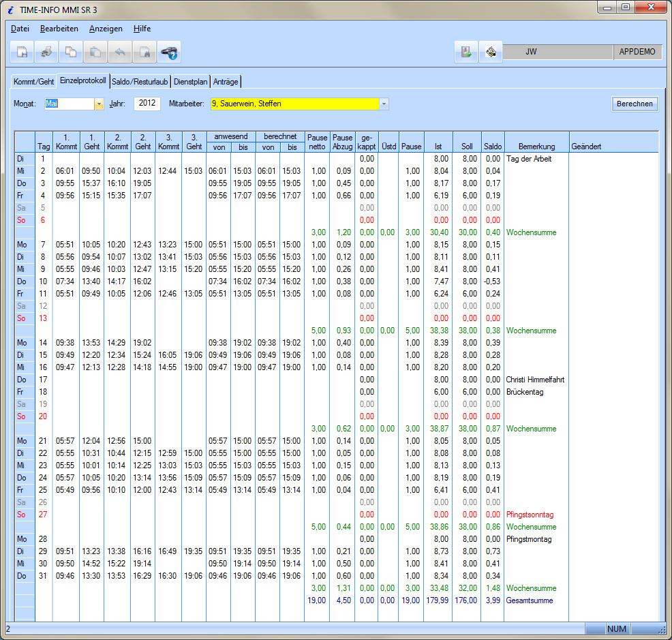The height and width of the screenshot is (640, 672).
Task: Select the Einzelprotokoll tab
Action: [x=83, y=80]
